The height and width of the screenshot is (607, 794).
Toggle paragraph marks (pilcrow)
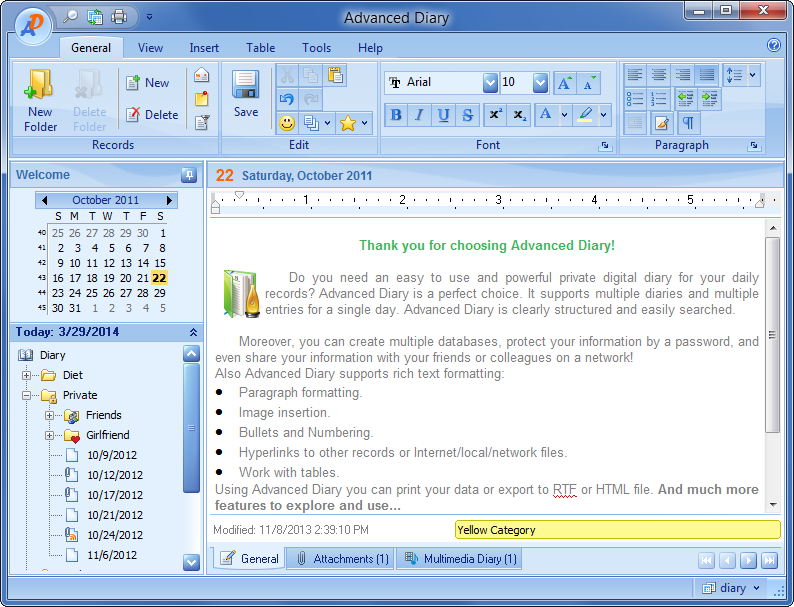688,123
